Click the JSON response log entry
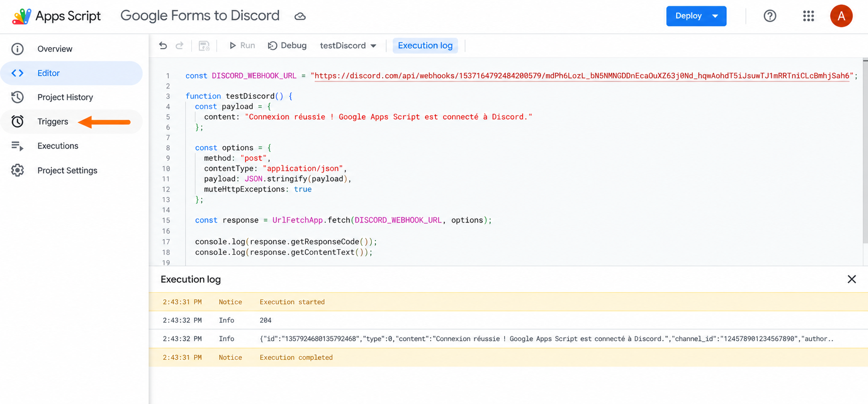Screen dimensions: 868x404 coord(508,339)
